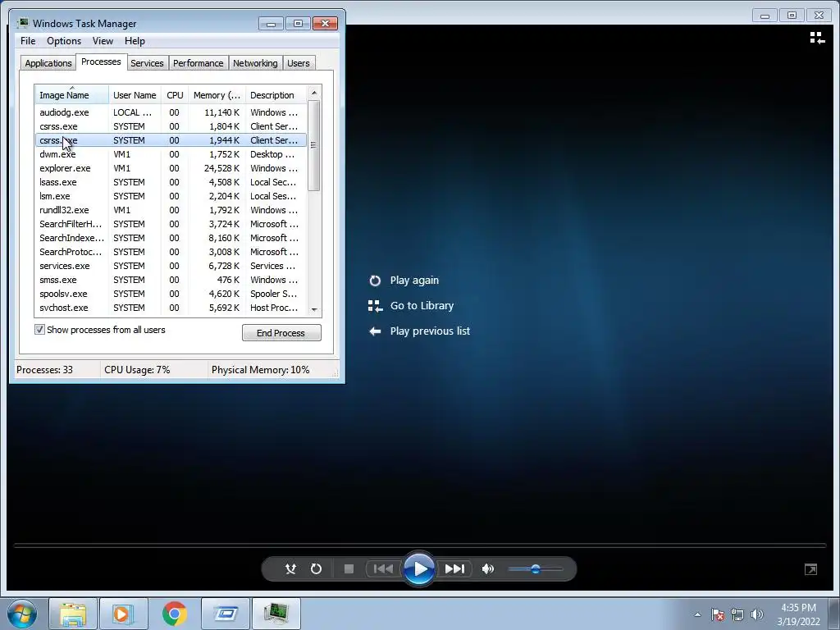Viewport: 840px width, 630px height.
Task: Select the svchost.exe process row
Action: (171, 308)
